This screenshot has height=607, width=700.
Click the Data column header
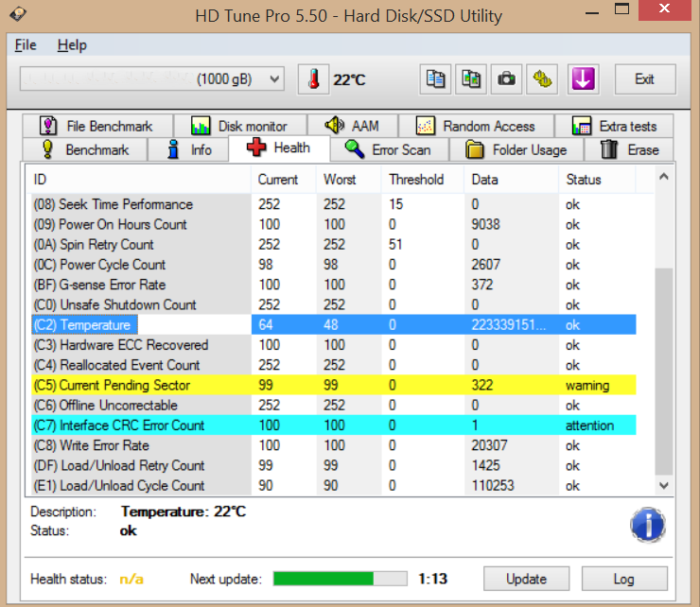(512, 180)
